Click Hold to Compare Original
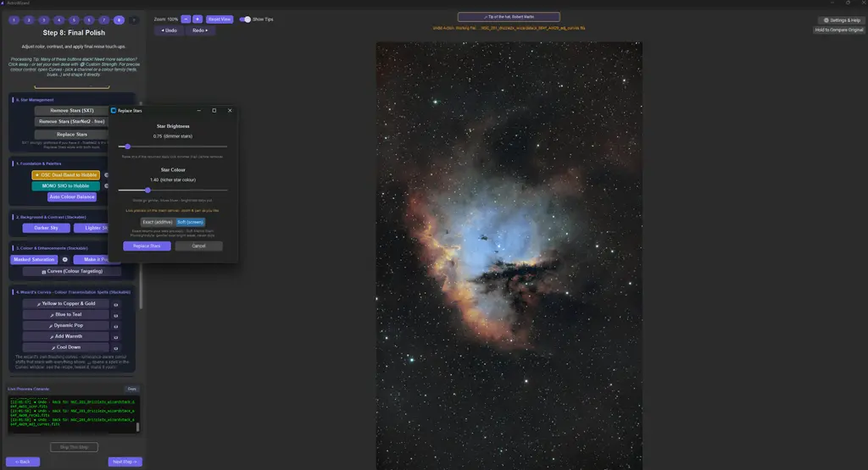This screenshot has height=470, width=868. pos(838,30)
